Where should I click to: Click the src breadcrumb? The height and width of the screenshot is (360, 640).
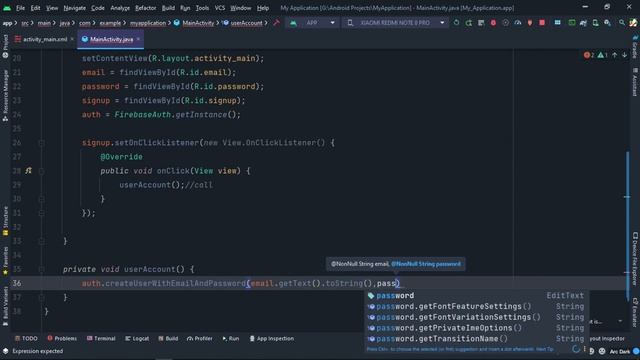(x=25, y=23)
